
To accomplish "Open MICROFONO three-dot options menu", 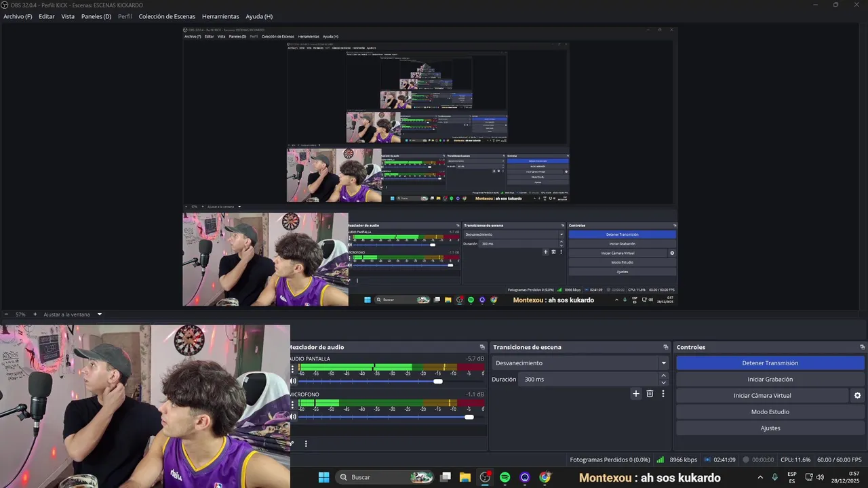I will pyautogui.click(x=293, y=405).
